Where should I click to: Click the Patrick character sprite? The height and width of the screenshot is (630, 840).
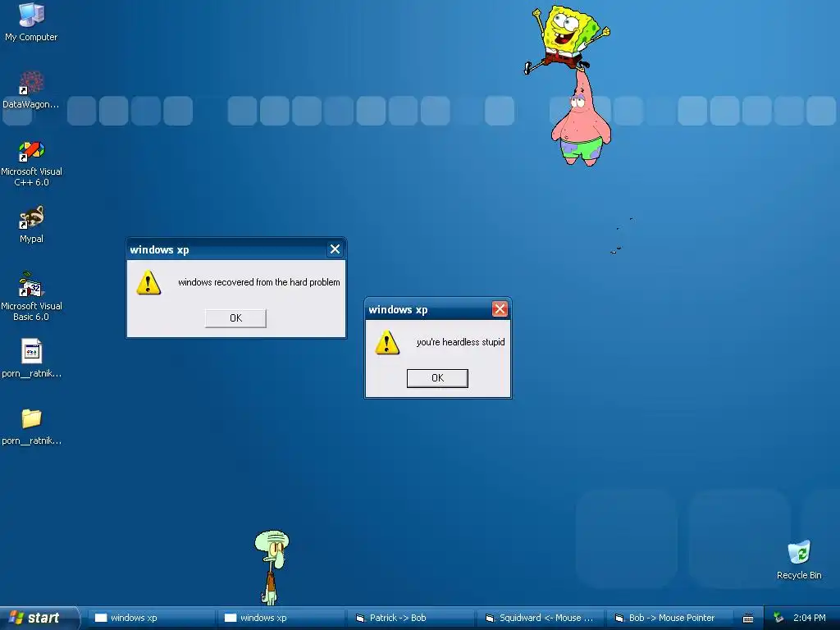(581, 121)
